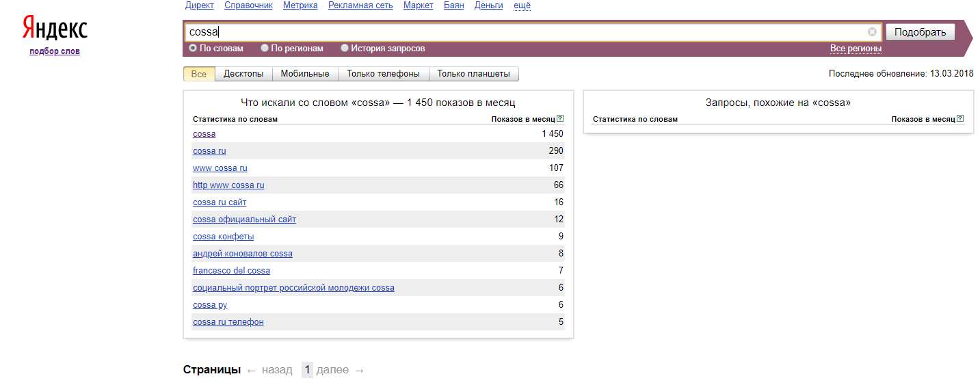The image size is (980, 385).
Task: Open help icon in similar queries panel
Action: 960,119
